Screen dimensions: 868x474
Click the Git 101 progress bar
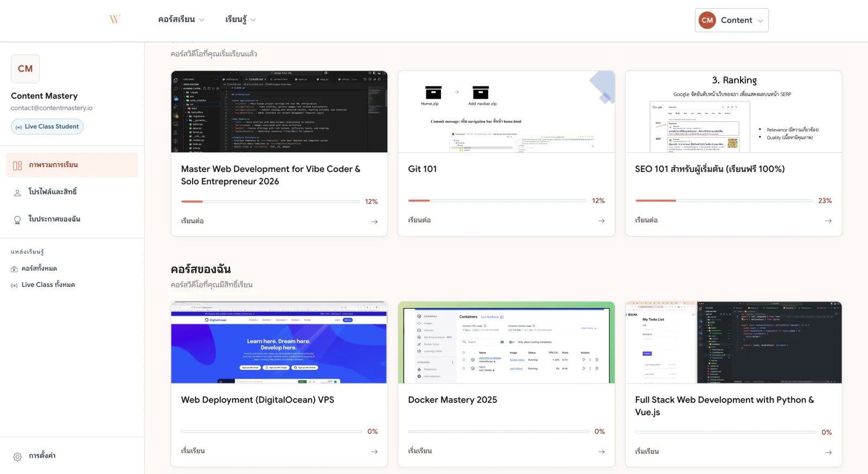[x=497, y=201]
